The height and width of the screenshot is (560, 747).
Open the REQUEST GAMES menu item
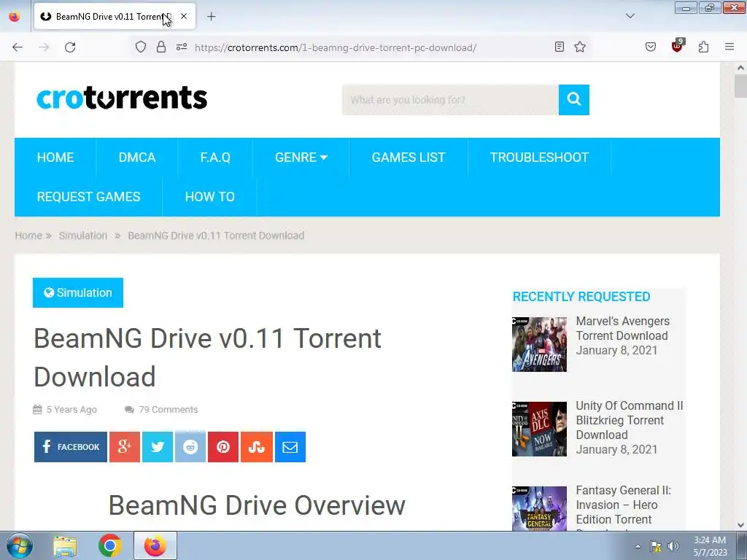tap(88, 197)
